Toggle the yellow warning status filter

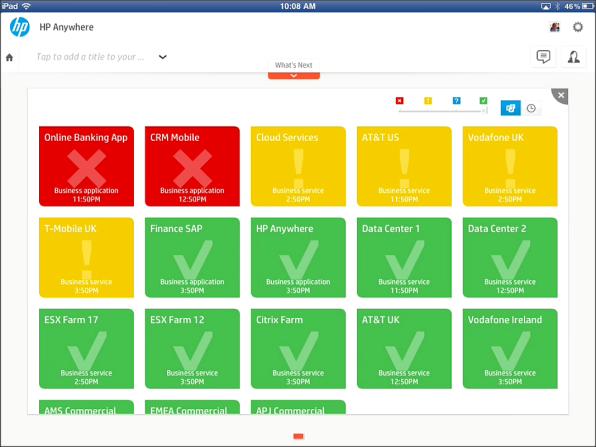428,100
